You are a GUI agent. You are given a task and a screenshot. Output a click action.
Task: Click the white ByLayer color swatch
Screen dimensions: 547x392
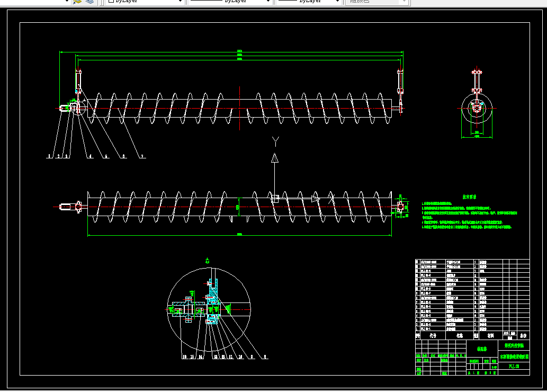click(111, 2)
